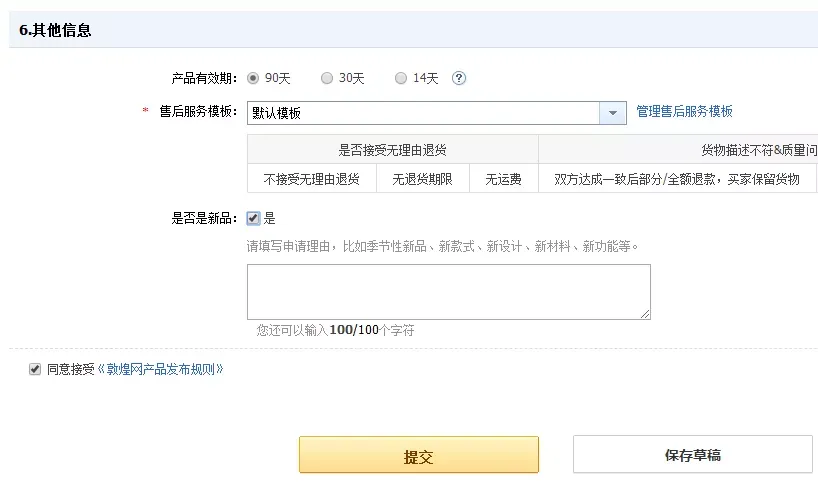
Task: Uncheck the 是否是新品 checkbox
Action: coord(253,218)
